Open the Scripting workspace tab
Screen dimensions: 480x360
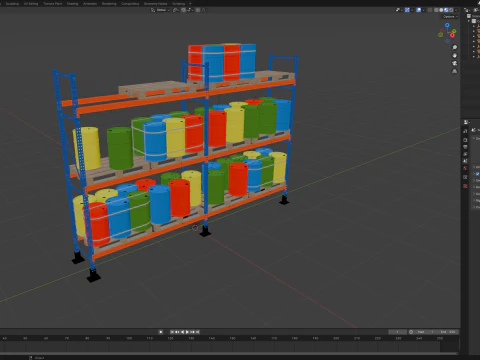tap(178, 4)
